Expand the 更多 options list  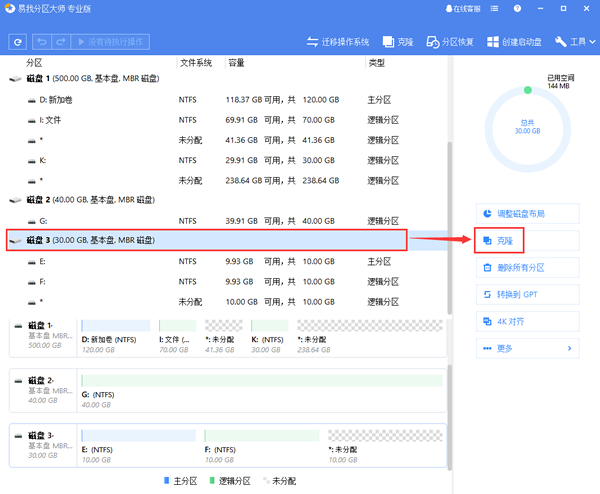tap(526, 349)
